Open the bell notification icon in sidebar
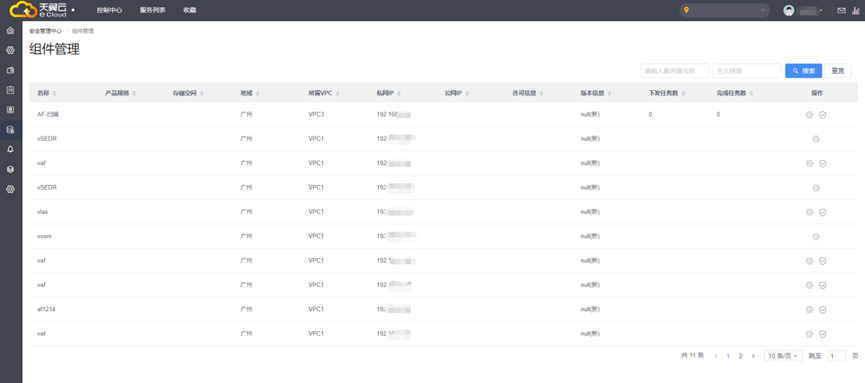The height and width of the screenshot is (383, 865). pyautogui.click(x=10, y=150)
